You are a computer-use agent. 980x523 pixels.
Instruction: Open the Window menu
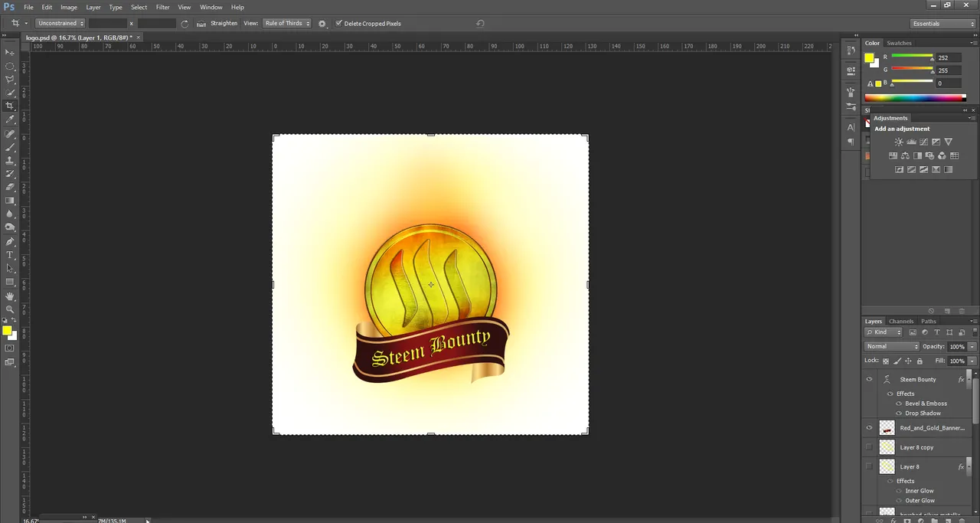click(x=211, y=7)
